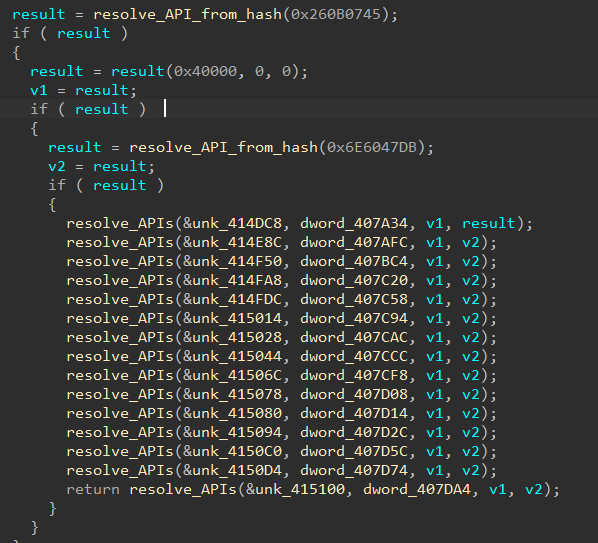The width and height of the screenshot is (598, 543).
Task: Click &unk_415094 argument
Action: [233, 432]
